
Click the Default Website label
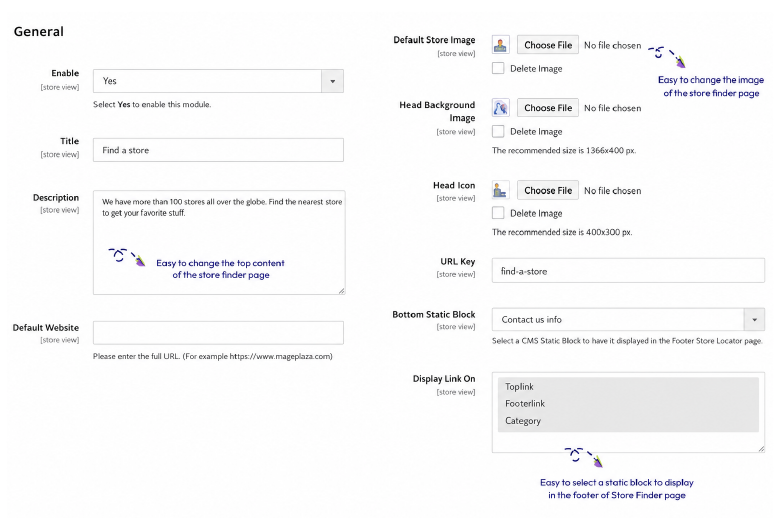click(x=46, y=327)
